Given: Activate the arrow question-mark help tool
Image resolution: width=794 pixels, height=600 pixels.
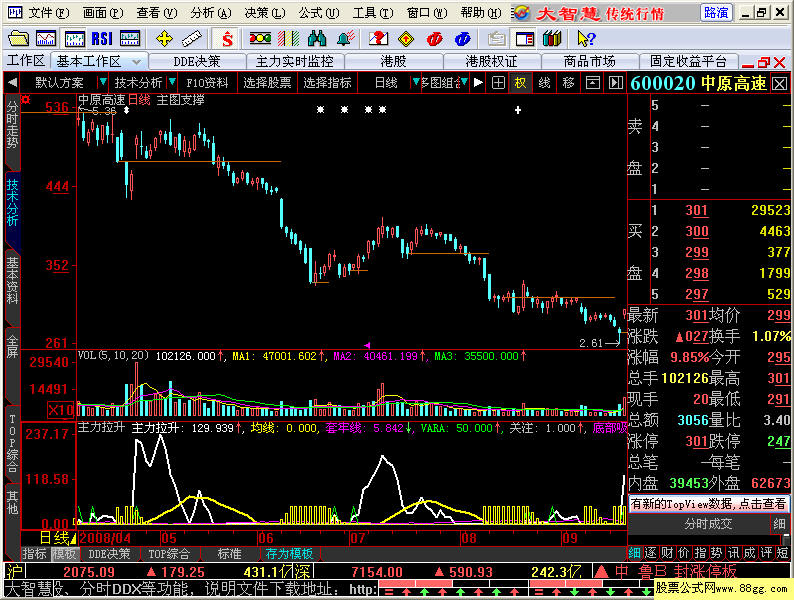Looking at the screenshot, I should pyautogui.click(x=586, y=38).
